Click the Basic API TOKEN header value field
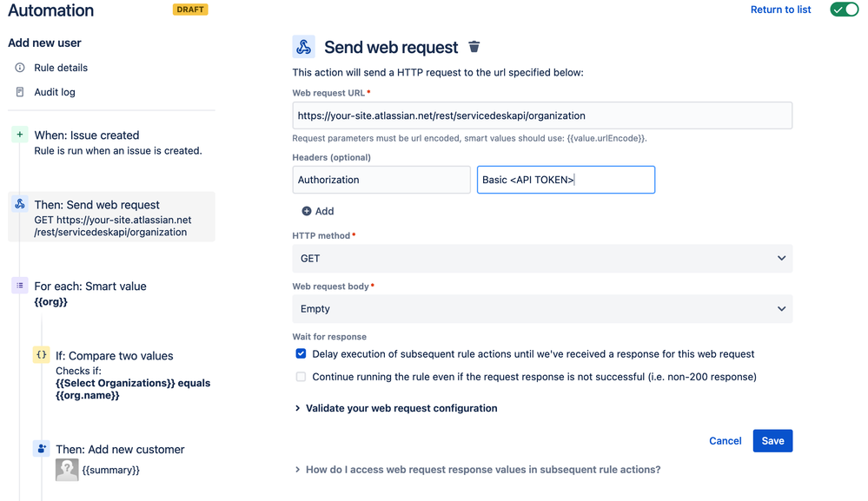 pyautogui.click(x=566, y=180)
